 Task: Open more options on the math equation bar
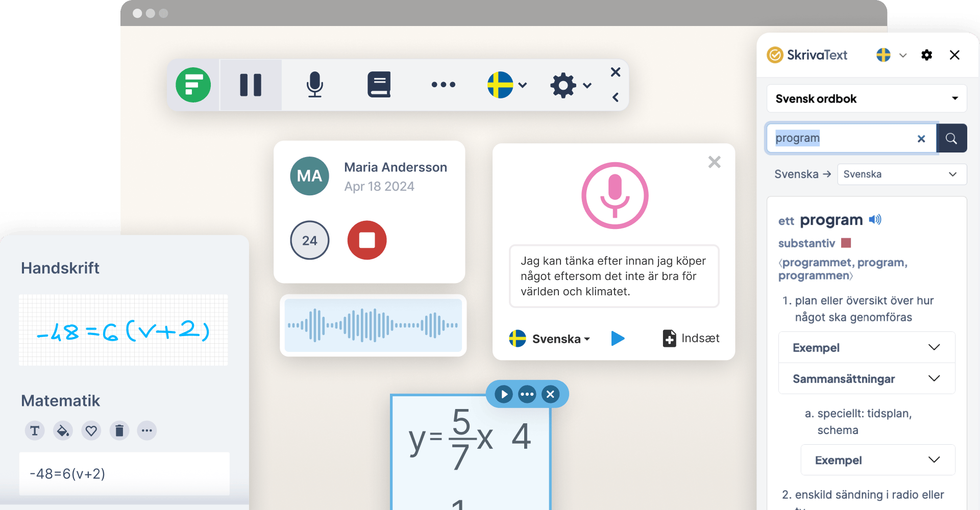point(527,394)
